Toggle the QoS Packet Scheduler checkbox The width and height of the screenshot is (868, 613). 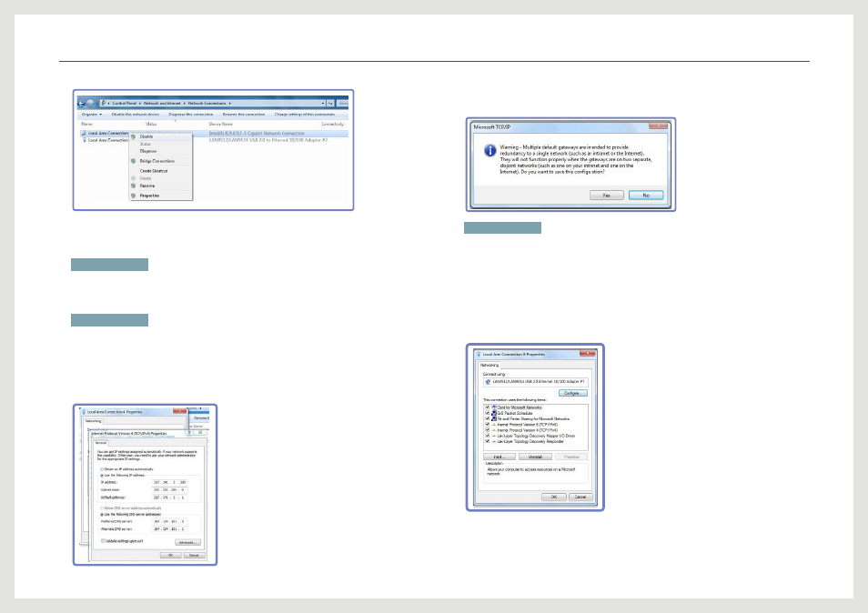tap(487, 413)
